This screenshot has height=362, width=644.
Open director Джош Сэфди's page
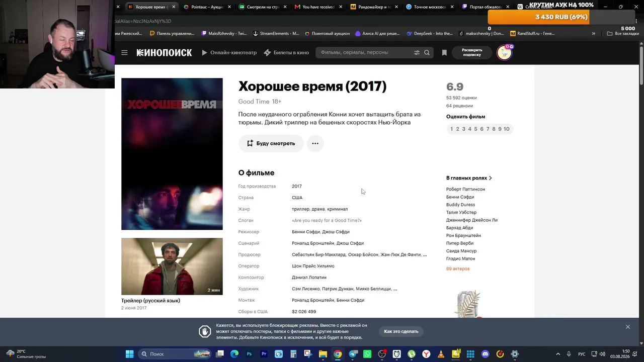pyautogui.click(x=336, y=232)
